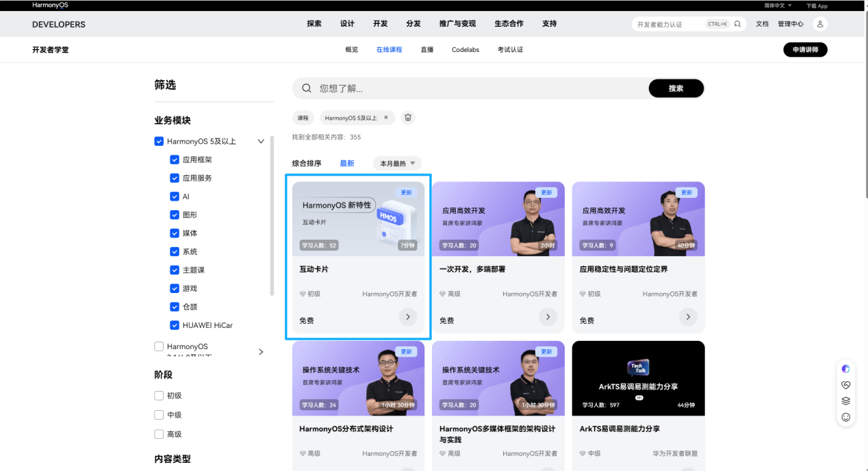The width and height of the screenshot is (868, 471).
Task: Open the 开发 navigation menu
Action: tap(381, 24)
